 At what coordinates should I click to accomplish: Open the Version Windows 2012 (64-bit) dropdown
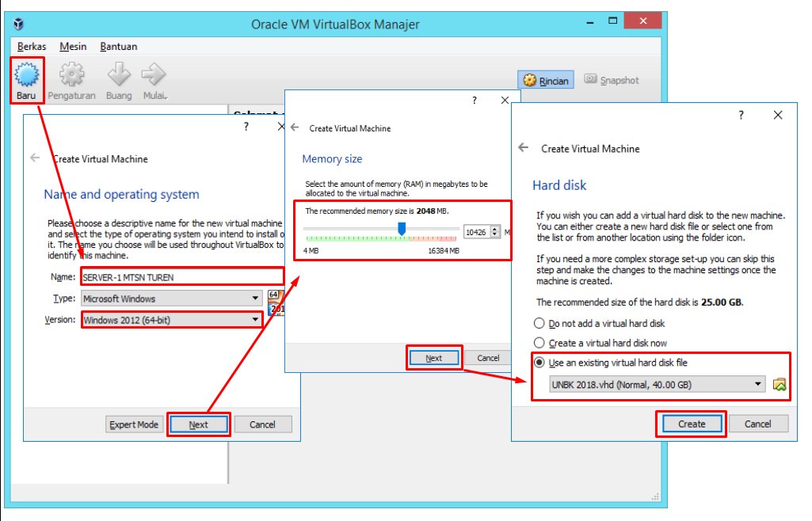(171, 320)
